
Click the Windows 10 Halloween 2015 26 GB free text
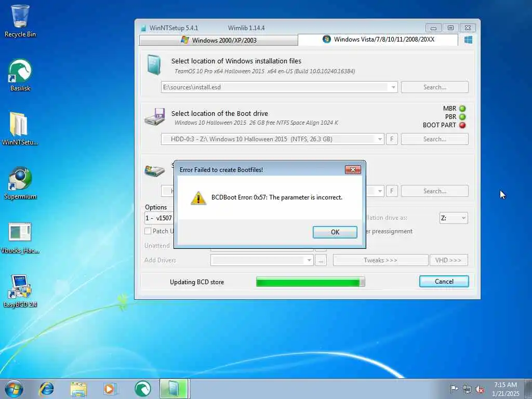[256, 123]
